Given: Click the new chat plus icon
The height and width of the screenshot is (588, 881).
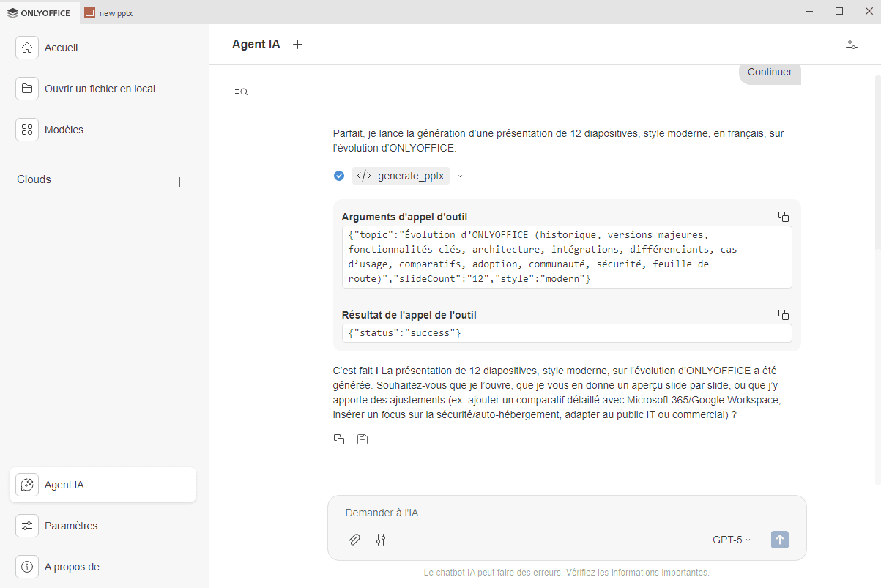Looking at the screenshot, I should pos(297,45).
